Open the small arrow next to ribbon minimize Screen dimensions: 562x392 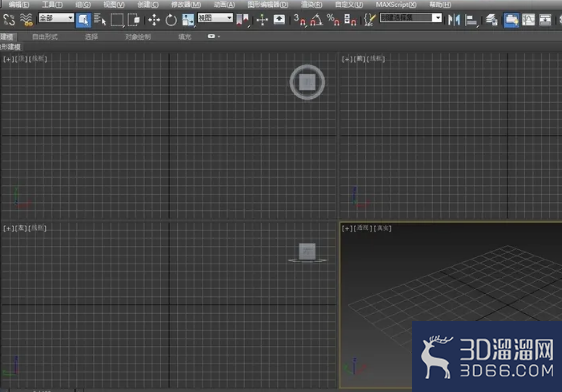[x=219, y=36]
